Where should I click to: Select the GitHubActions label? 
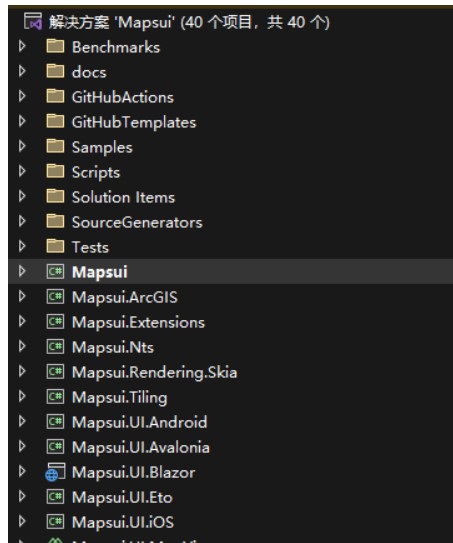click(123, 97)
